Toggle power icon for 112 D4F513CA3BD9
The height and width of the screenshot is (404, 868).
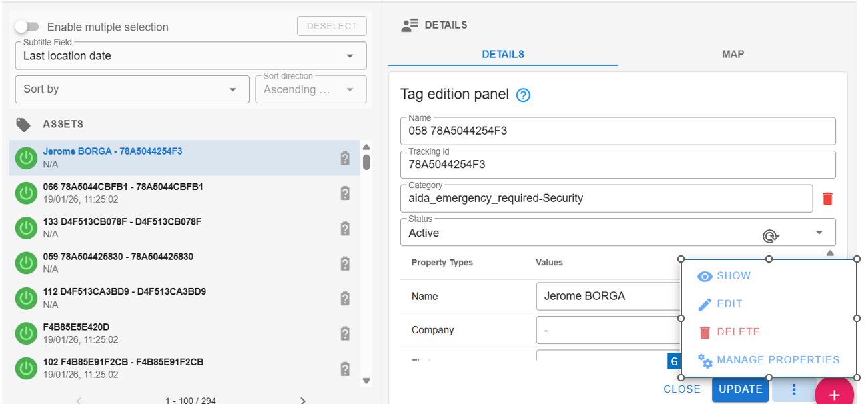(x=26, y=298)
